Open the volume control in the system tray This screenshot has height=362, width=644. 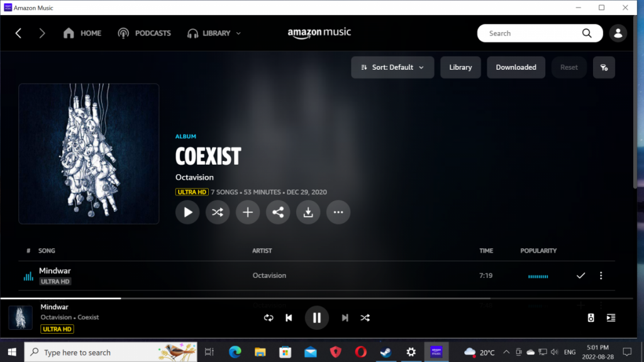pyautogui.click(x=555, y=352)
